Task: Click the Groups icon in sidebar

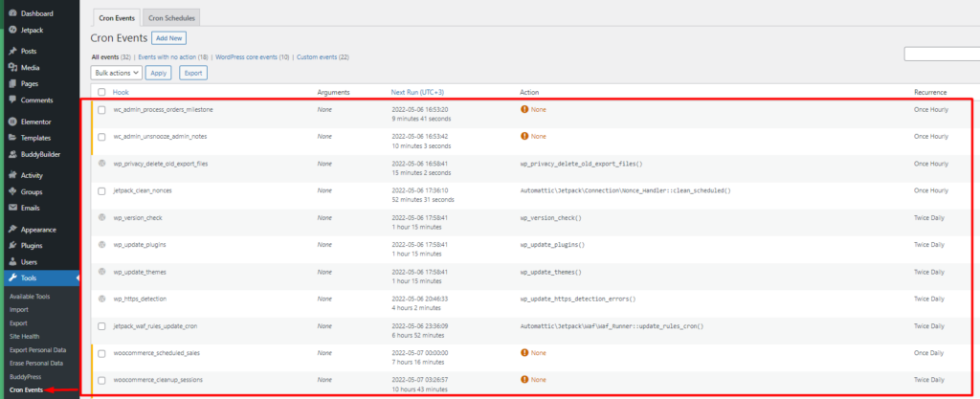Action: pos(11,191)
